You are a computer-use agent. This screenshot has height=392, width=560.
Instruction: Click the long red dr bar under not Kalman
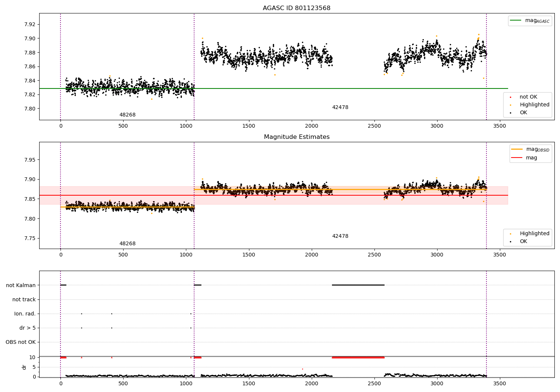tap(358, 358)
